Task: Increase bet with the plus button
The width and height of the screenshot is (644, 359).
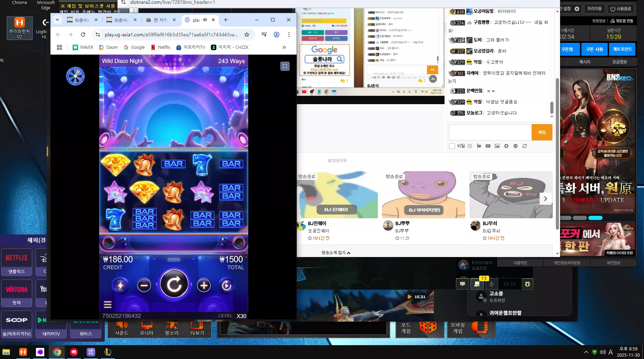Action: click(204, 285)
